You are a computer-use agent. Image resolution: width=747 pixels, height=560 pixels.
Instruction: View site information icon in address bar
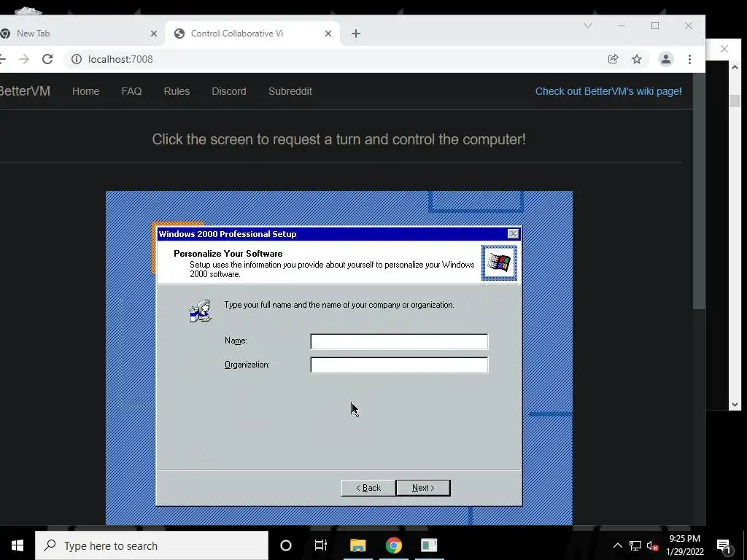76,59
